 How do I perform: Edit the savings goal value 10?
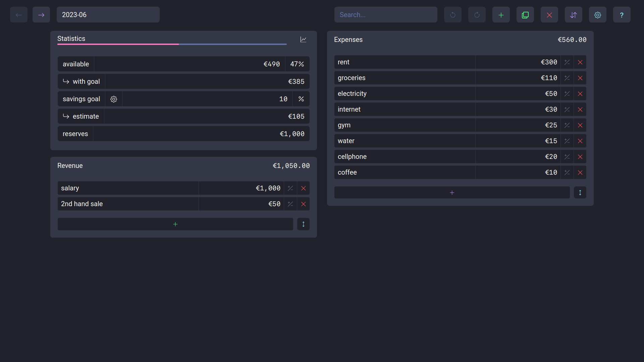tap(207, 99)
